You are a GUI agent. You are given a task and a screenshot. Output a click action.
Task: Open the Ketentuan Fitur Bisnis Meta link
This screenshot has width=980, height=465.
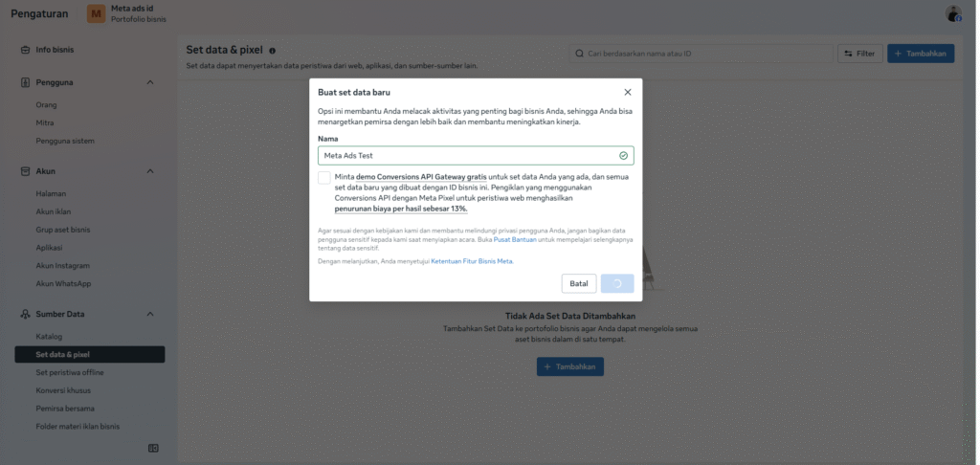(472, 261)
